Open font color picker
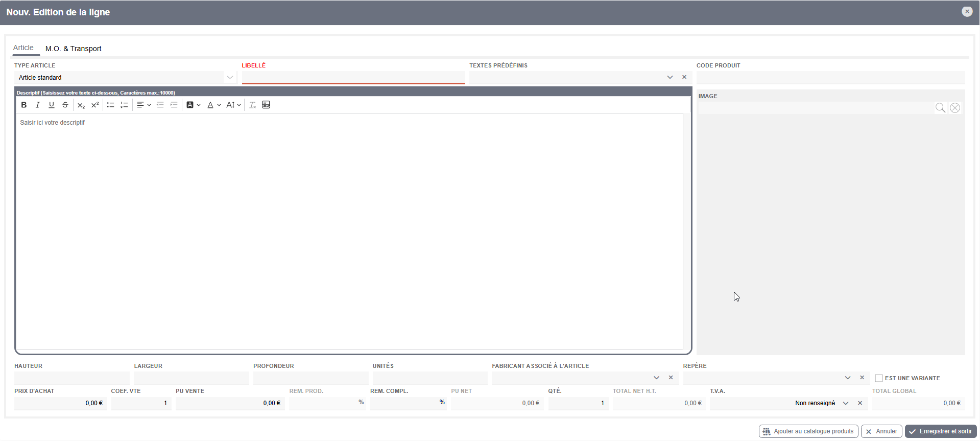This screenshot has height=441, width=980. [x=213, y=105]
